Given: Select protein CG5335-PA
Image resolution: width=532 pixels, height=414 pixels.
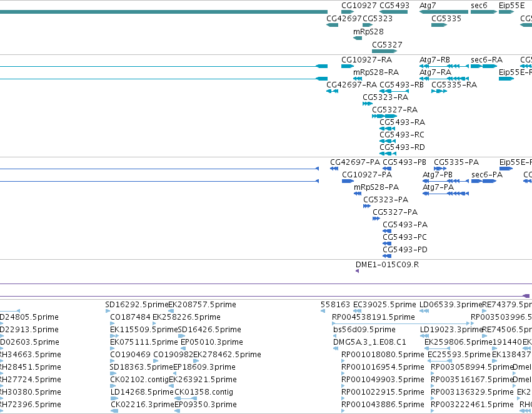Looking at the screenshot, I should [456, 162].
